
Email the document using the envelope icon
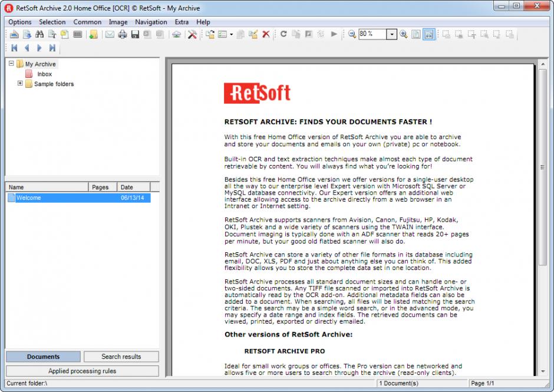(x=110, y=34)
